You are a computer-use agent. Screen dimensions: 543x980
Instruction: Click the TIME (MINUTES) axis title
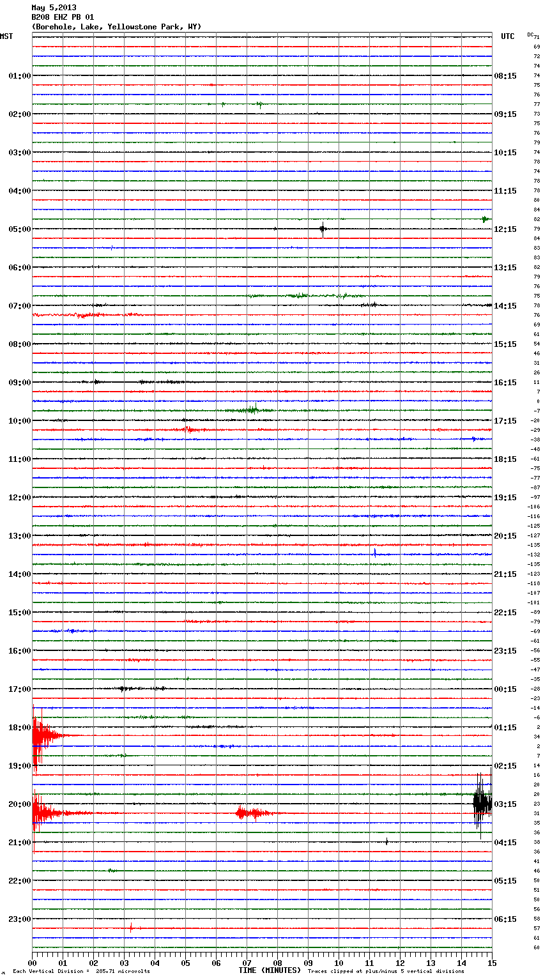(x=270, y=970)
